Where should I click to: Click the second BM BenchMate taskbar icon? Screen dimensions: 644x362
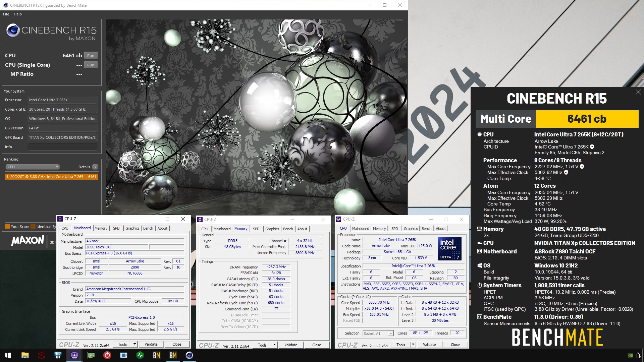[x=173, y=355]
